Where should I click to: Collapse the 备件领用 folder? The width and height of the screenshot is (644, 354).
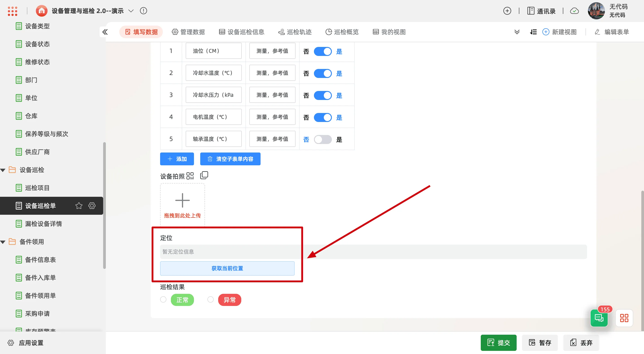point(3,242)
